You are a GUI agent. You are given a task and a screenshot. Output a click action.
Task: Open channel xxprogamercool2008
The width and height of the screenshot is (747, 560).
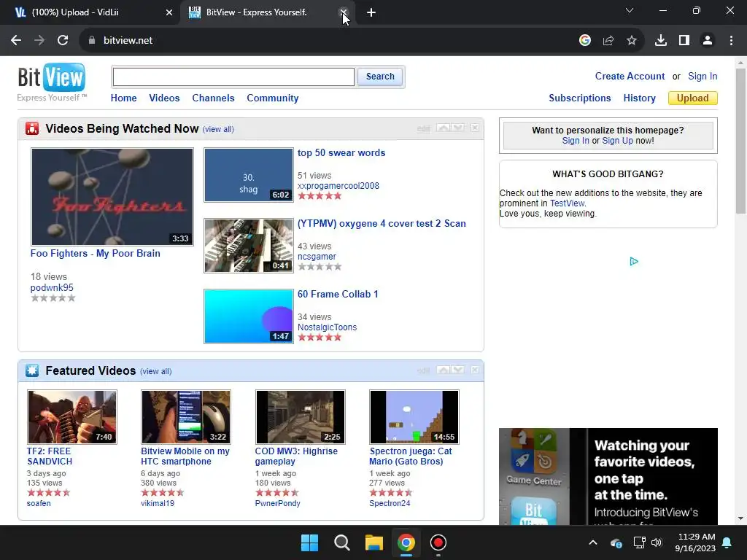click(338, 186)
